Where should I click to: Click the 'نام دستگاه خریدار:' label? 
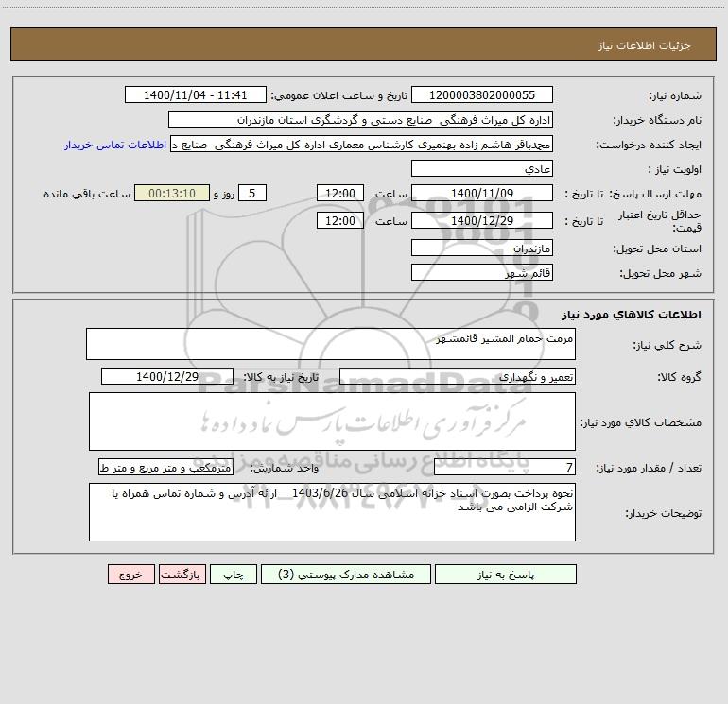point(657,120)
